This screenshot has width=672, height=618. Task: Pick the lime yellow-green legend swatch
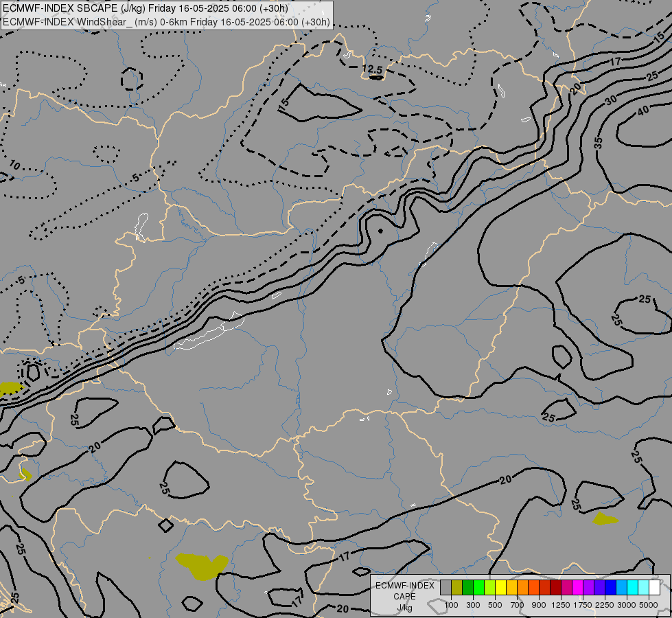coord(490,588)
